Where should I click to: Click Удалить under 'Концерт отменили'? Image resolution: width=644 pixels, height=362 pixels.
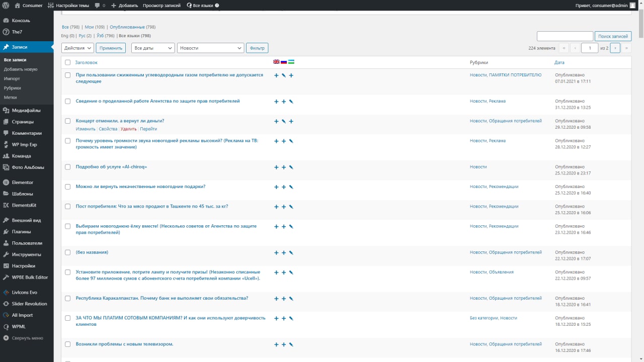(128, 129)
